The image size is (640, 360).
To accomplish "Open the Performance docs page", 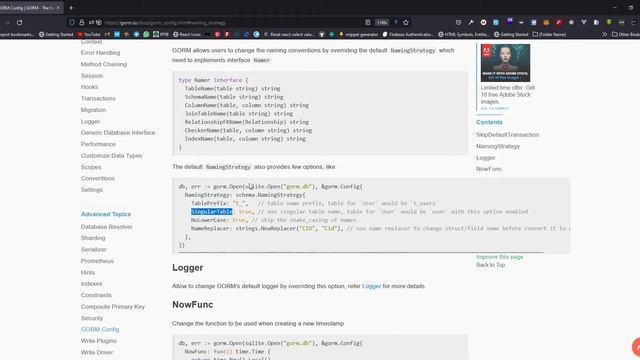I will 98,144.
